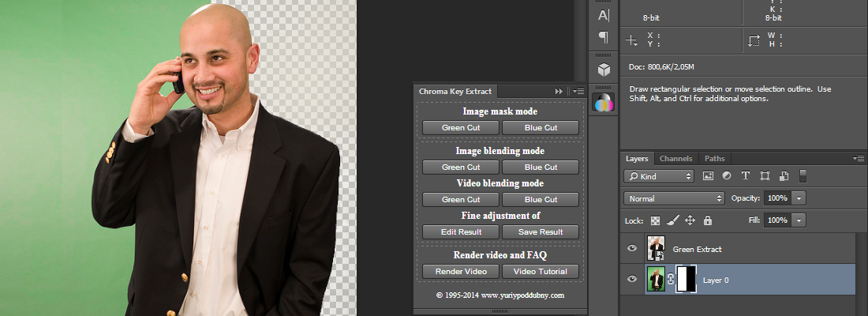Select the Green Extract layer thumbnail
Viewport: 868px width, 316px height.
point(656,248)
